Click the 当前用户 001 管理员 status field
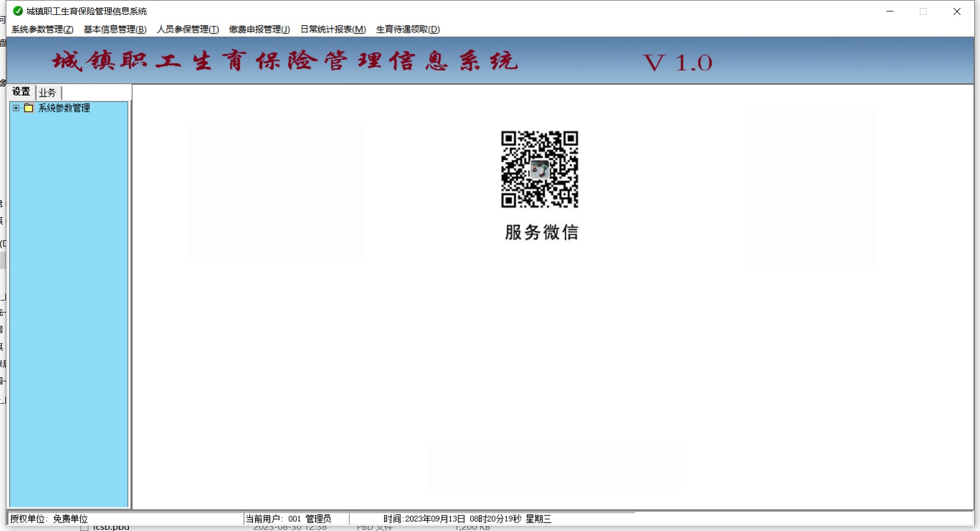This screenshot has height=531, width=980. coord(288,518)
